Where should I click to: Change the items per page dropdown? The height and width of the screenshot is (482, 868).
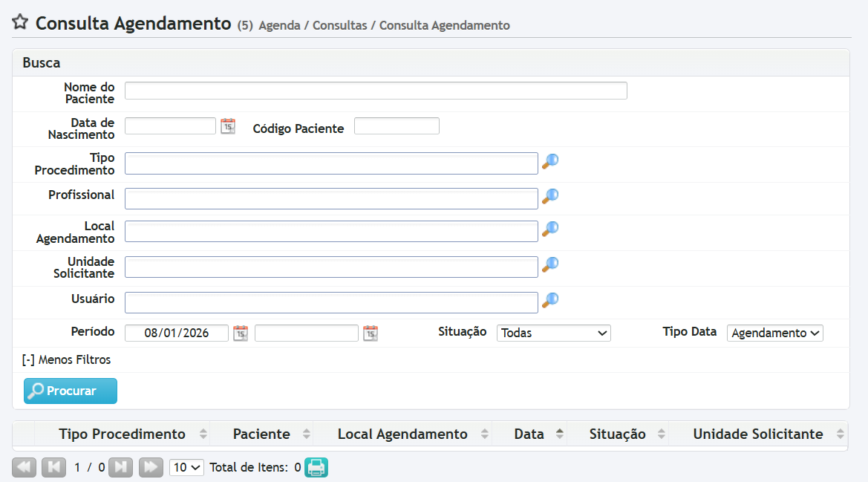coord(186,468)
